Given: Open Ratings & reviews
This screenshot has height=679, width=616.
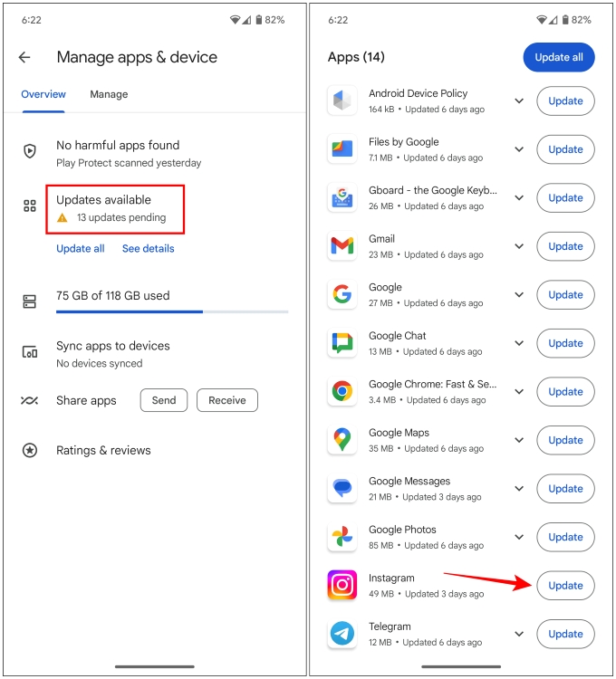Looking at the screenshot, I should [x=103, y=450].
